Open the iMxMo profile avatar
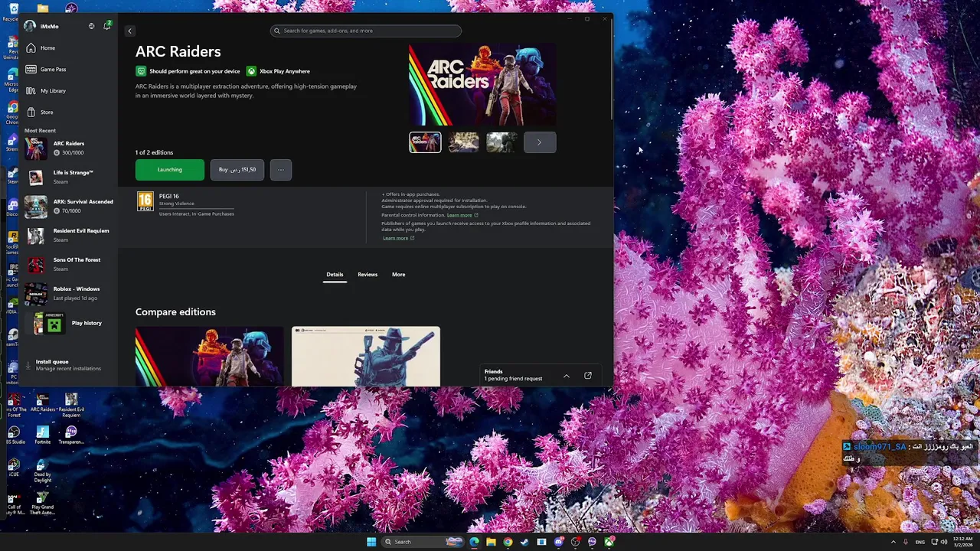The image size is (980, 551). point(30,26)
